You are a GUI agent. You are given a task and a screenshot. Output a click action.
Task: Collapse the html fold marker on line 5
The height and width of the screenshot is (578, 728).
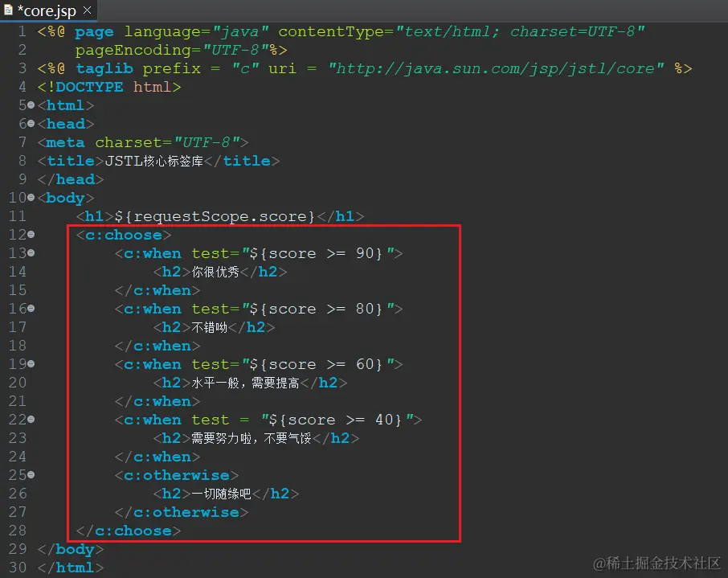click(x=31, y=105)
